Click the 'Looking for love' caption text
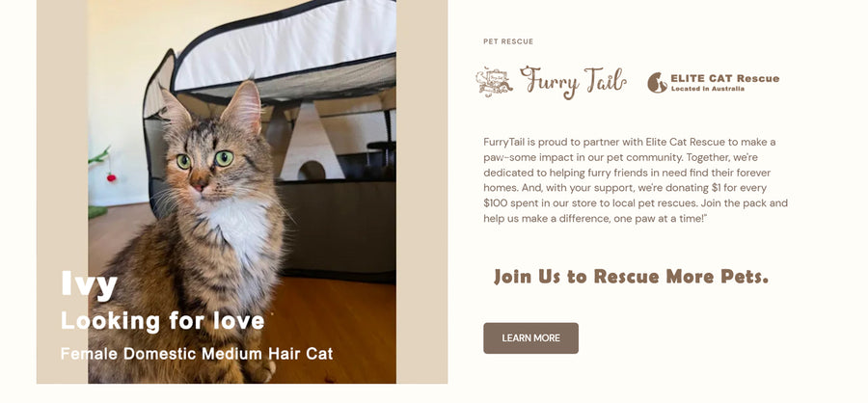The height and width of the screenshot is (403, 868). pyautogui.click(x=163, y=321)
